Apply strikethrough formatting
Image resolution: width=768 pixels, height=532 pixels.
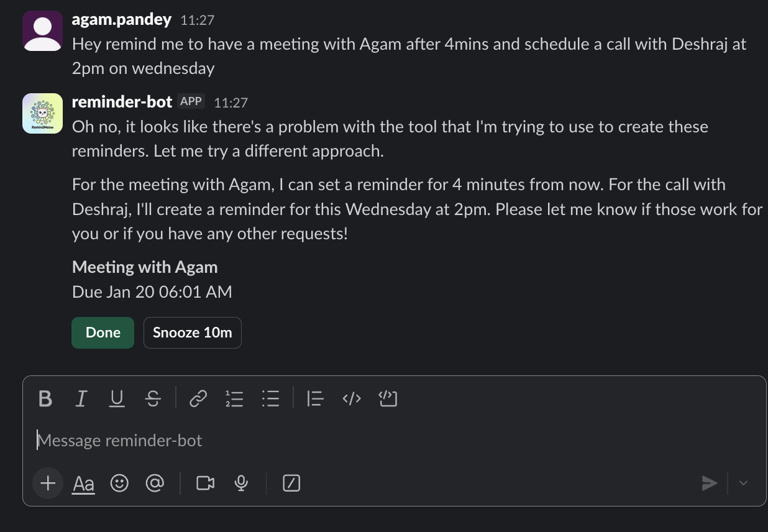pyautogui.click(x=153, y=398)
